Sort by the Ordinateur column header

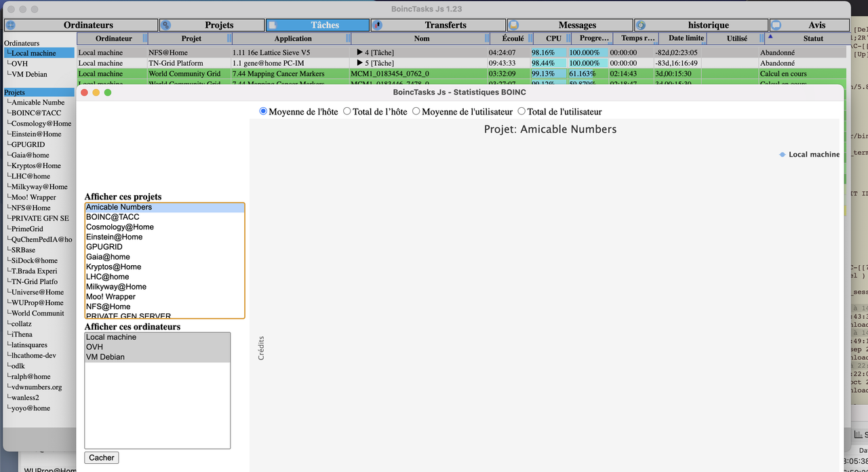[114, 39]
